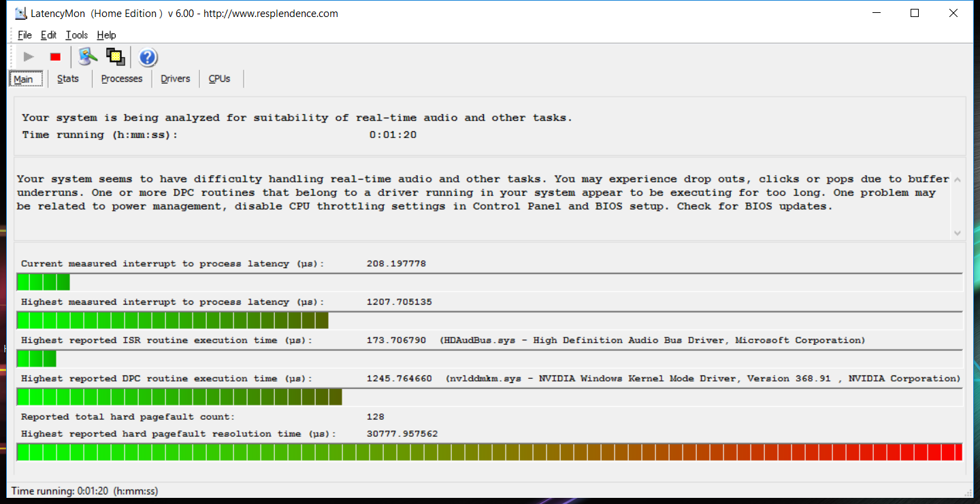Click the yellow overlapping windows toolbar icon

pos(116,57)
